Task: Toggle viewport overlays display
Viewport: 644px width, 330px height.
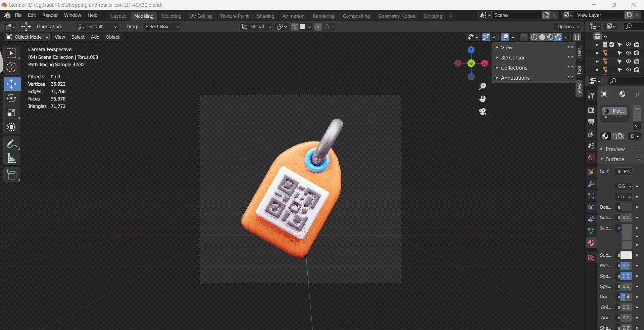Action: tap(505, 37)
